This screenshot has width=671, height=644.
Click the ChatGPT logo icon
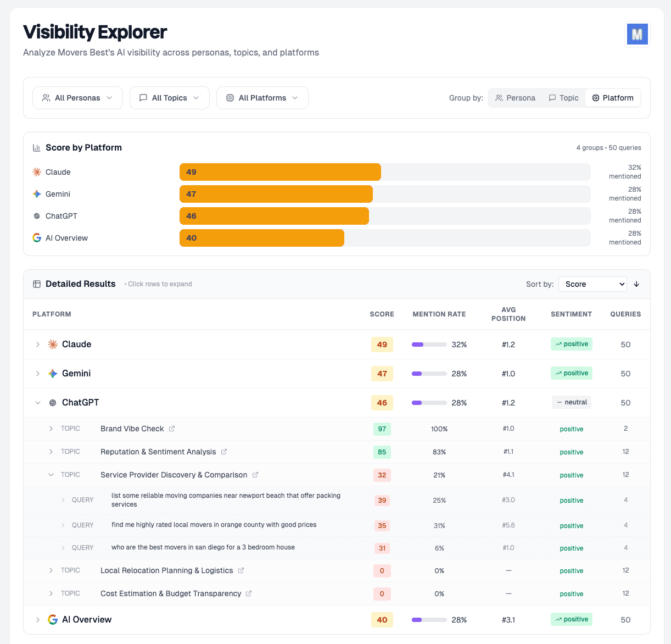point(36,215)
